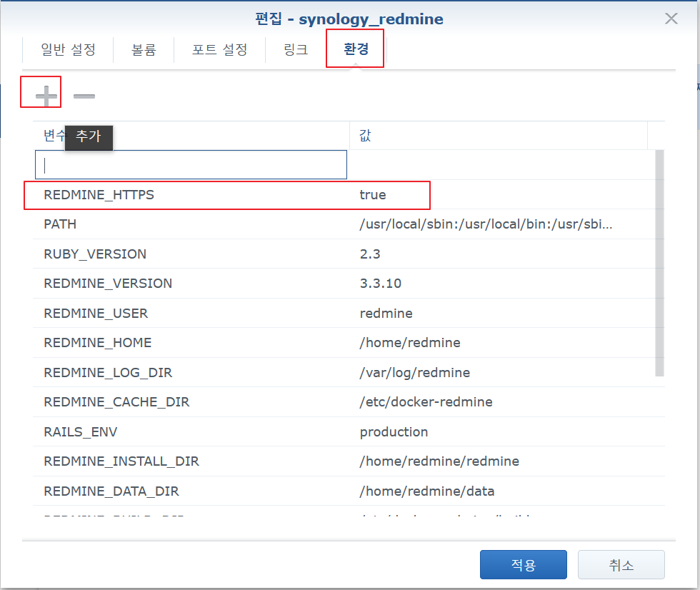The height and width of the screenshot is (590, 700).
Task: Select the REDMINE_LOG_DIR variable name
Action: pos(108,373)
